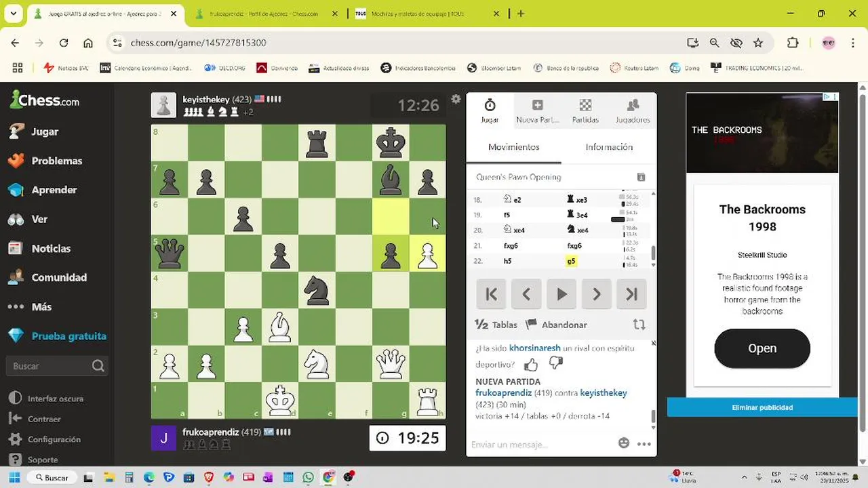This screenshot has height=488, width=868.
Task: Click the white queen on g2
Action: pyautogui.click(x=391, y=363)
